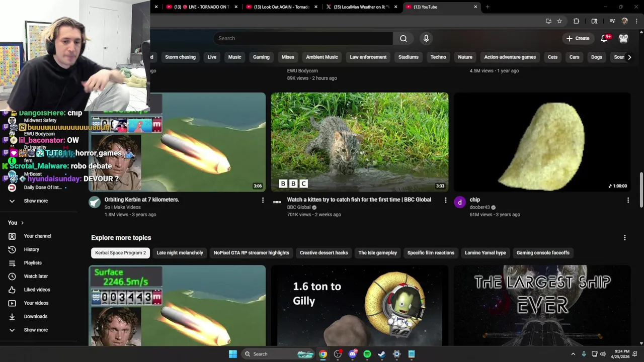
Task: Open Chrome profile avatar in toolbar
Action: 624,21
